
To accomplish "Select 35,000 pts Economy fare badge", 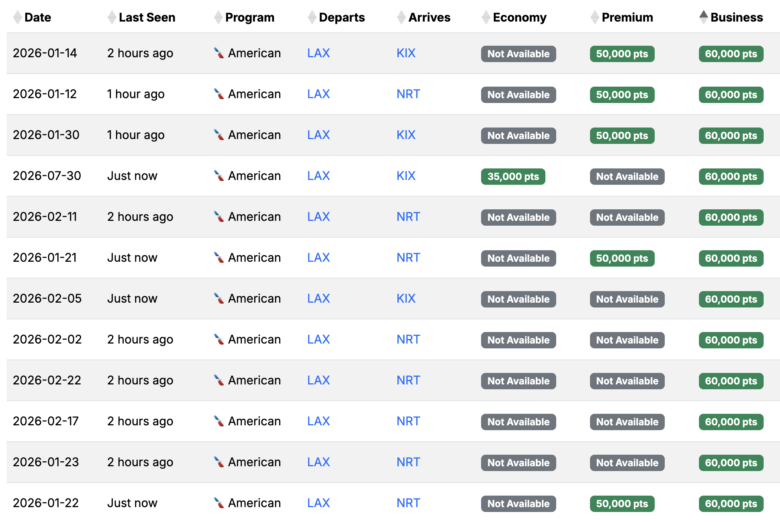I will (x=513, y=176).
